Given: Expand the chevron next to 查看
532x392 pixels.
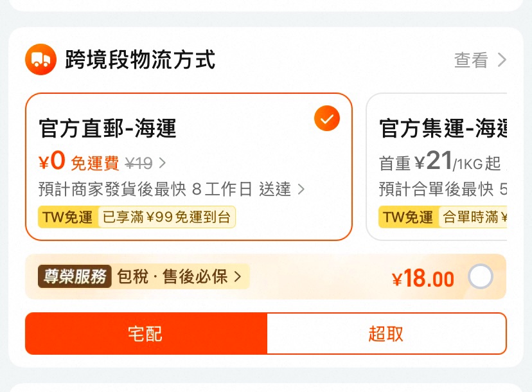Looking at the screenshot, I should pyautogui.click(x=502, y=60).
